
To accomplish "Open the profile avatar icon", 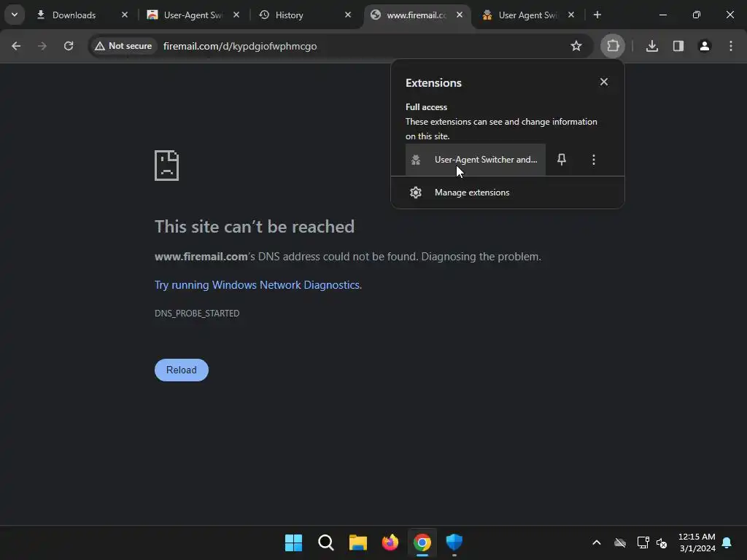I will tap(705, 46).
